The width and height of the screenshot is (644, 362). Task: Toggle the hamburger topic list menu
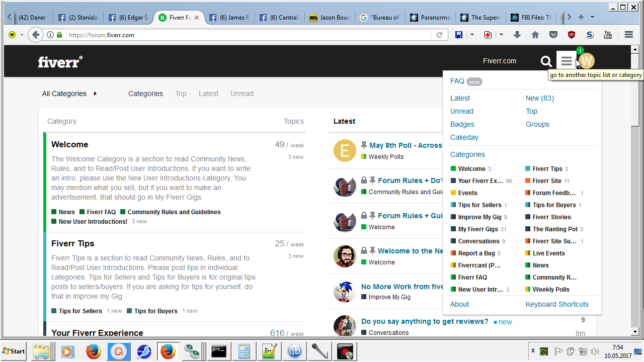pyautogui.click(x=567, y=61)
